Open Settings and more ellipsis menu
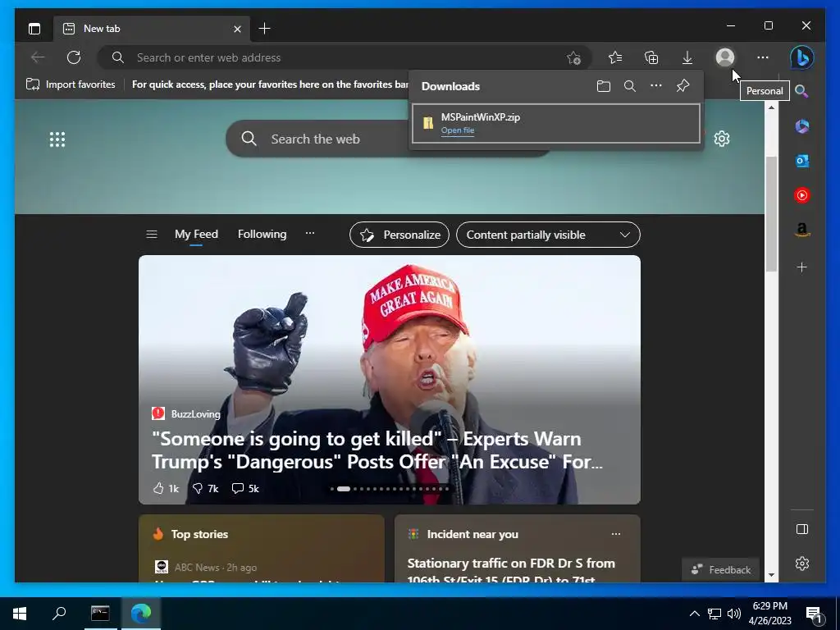 pos(763,57)
